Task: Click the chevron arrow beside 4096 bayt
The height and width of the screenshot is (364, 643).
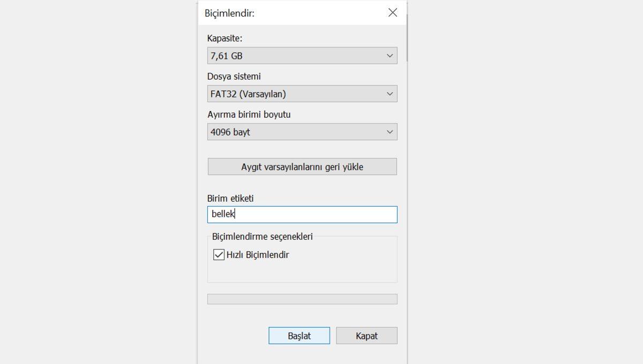Action: (x=390, y=132)
